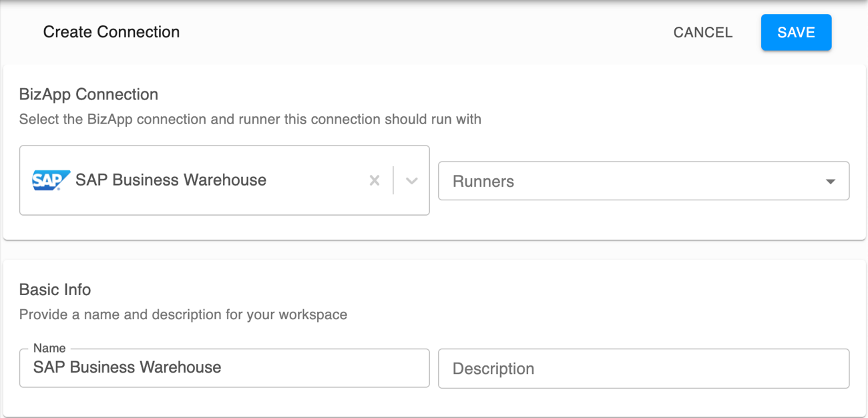
Task: Clear the SAP Business Warehouse selection with the X
Action: 374,180
